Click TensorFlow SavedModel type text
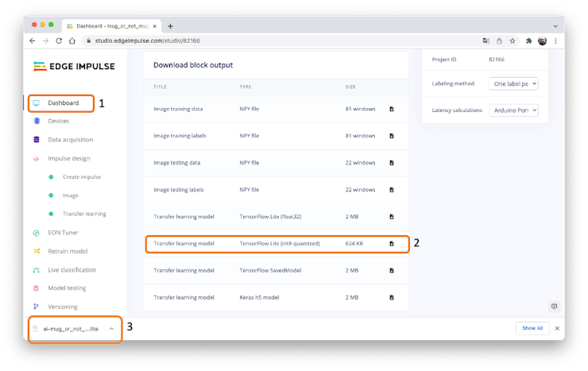This screenshot has height=371, width=588. point(270,271)
